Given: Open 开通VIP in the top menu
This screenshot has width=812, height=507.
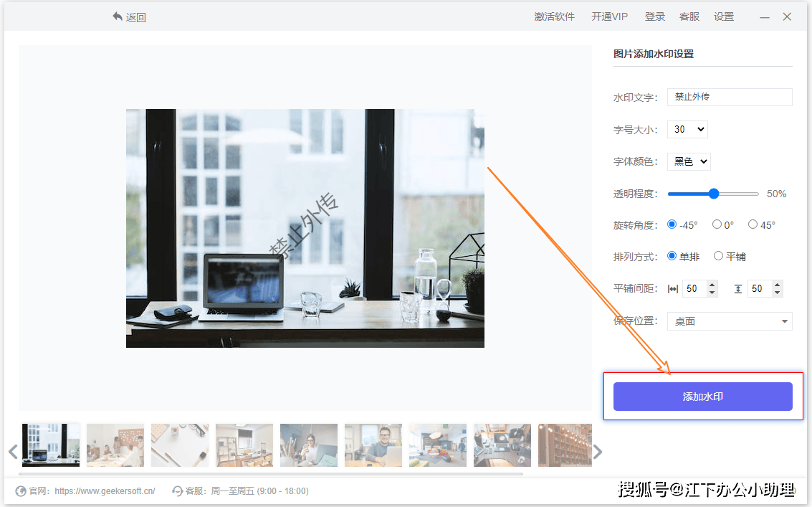Looking at the screenshot, I should point(609,16).
